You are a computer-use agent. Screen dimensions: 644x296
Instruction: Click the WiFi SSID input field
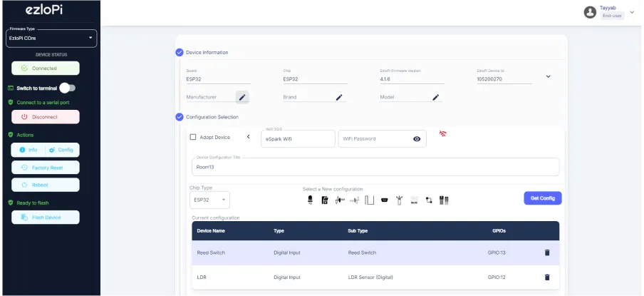pos(298,139)
